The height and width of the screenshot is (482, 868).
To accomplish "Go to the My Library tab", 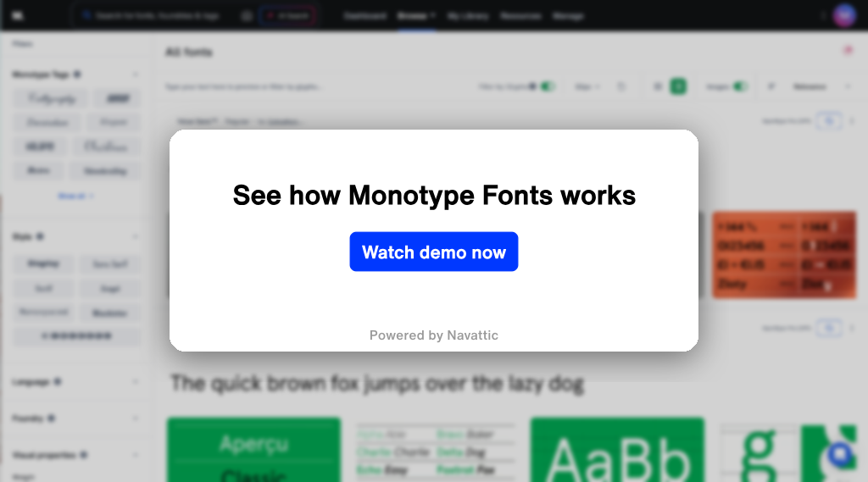I will click(x=468, y=15).
